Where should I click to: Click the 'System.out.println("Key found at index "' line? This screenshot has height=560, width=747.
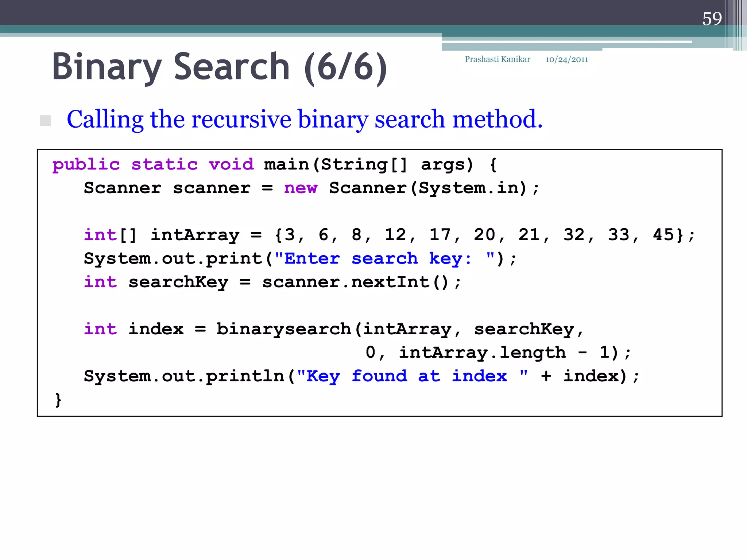point(361,376)
